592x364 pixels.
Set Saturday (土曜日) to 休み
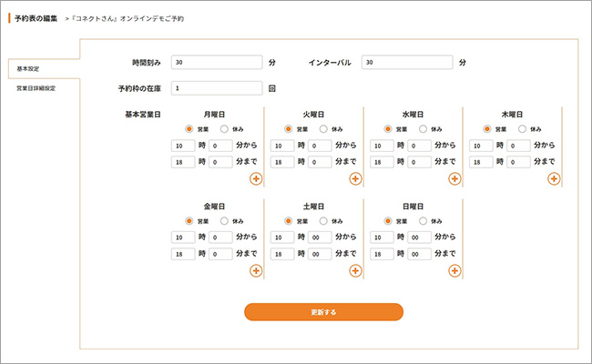pyautogui.click(x=323, y=221)
